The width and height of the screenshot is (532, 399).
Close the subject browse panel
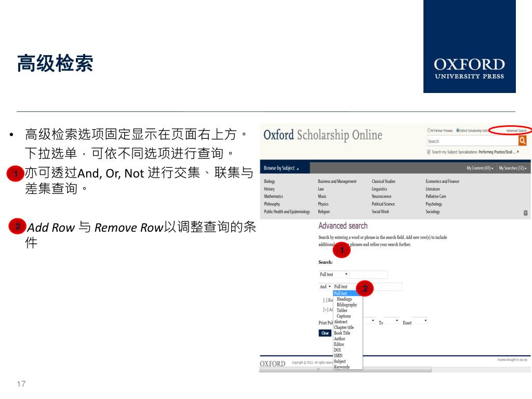pos(526,212)
